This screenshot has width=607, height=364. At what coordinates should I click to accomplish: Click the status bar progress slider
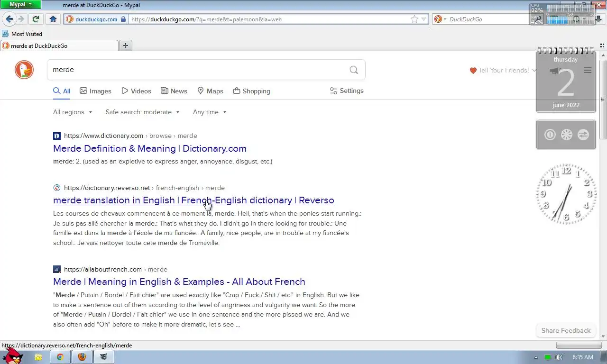click(579, 346)
